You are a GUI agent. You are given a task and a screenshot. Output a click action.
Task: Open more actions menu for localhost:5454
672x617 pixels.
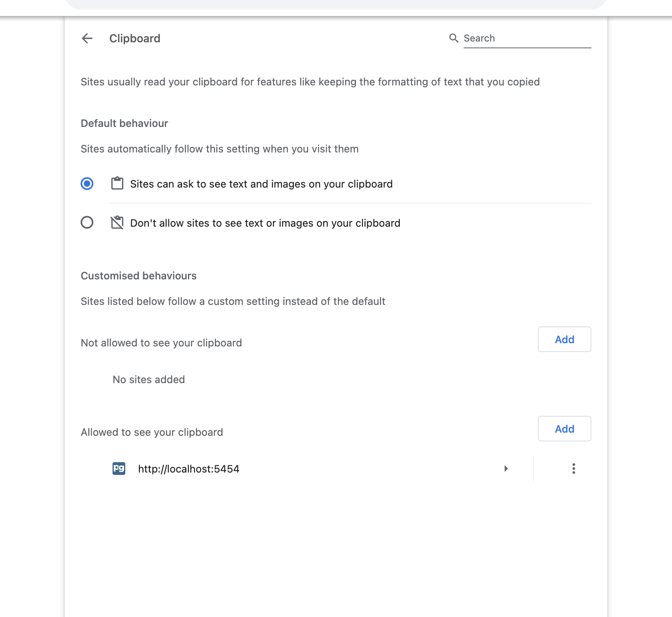tap(573, 469)
